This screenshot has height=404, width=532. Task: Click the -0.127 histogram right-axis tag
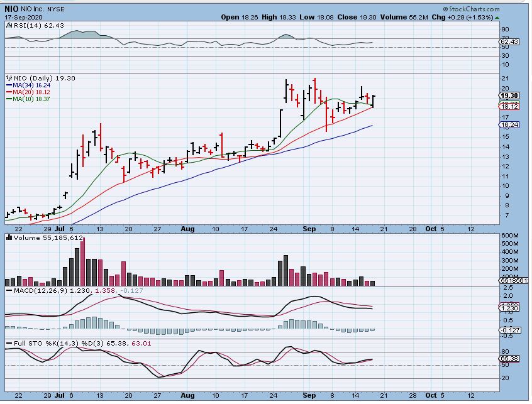[x=510, y=330]
